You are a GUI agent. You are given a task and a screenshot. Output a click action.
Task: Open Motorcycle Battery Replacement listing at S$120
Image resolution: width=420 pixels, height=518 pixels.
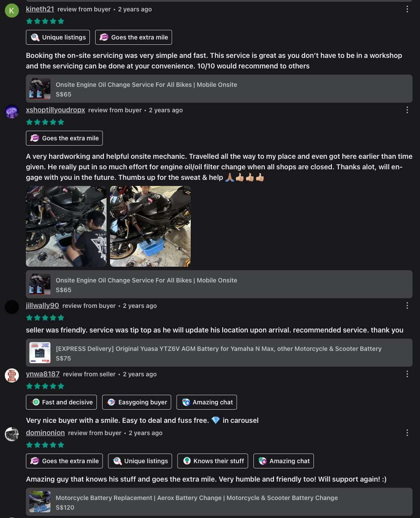click(x=219, y=502)
